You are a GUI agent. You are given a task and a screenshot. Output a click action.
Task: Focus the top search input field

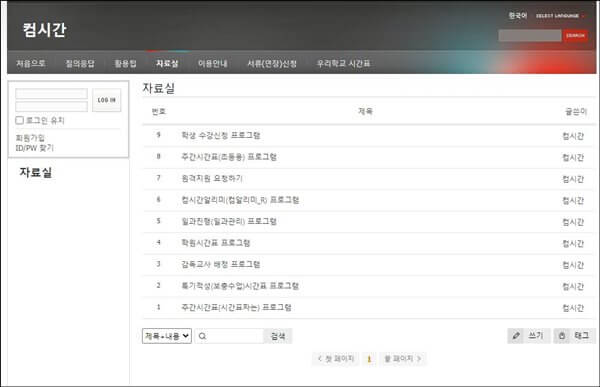coord(530,36)
